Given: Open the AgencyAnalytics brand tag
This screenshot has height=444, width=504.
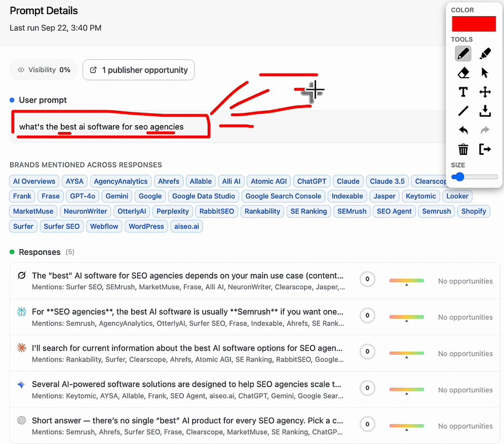Looking at the screenshot, I should point(121,181).
